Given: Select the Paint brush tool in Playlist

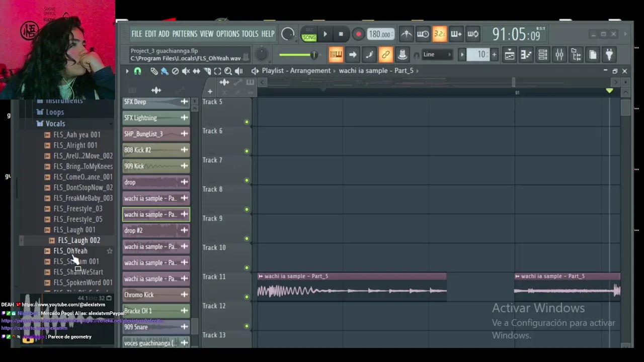Looking at the screenshot, I should pos(165,71).
